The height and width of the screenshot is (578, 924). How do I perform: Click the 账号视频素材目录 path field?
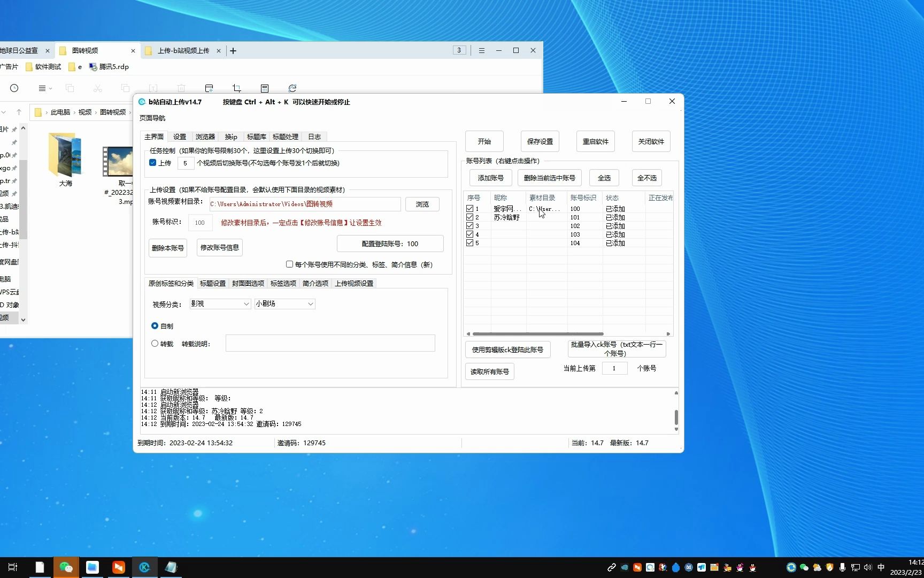(305, 204)
